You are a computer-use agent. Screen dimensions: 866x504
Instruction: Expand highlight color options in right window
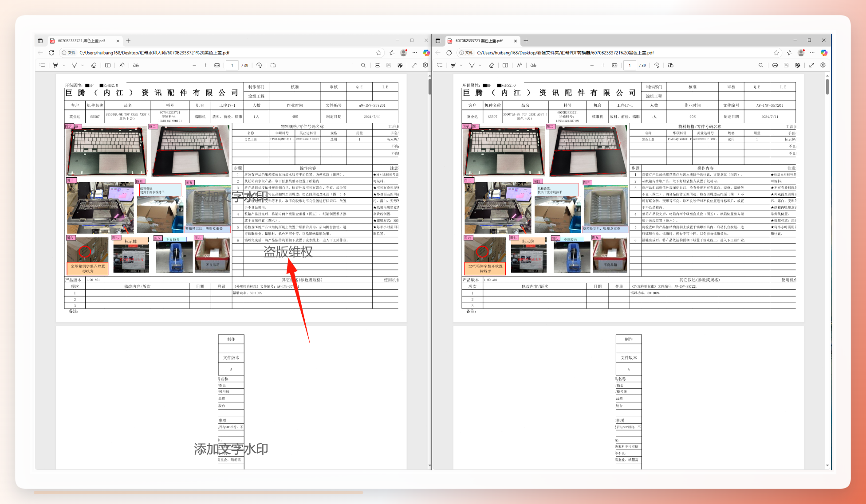tap(461, 65)
